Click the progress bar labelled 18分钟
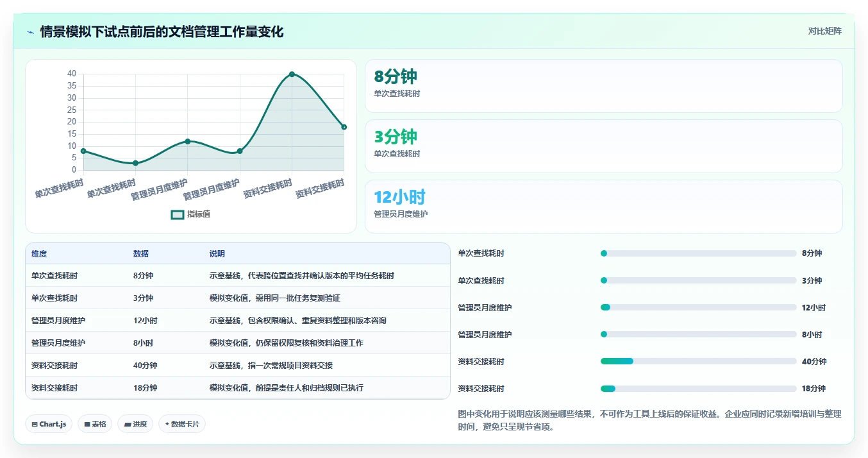The height and width of the screenshot is (458, 868). (698, 389)
